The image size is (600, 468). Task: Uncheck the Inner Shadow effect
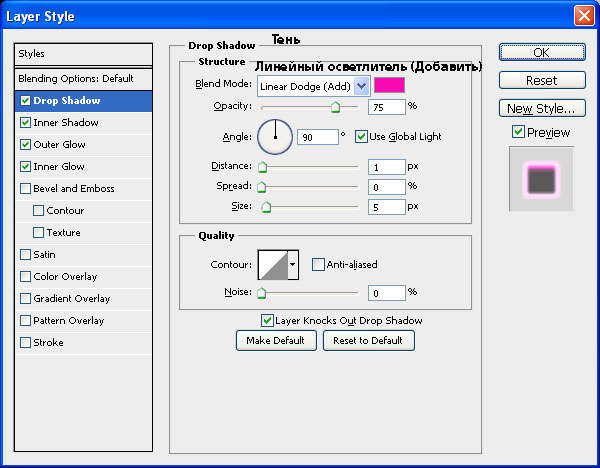coord(26,122)
